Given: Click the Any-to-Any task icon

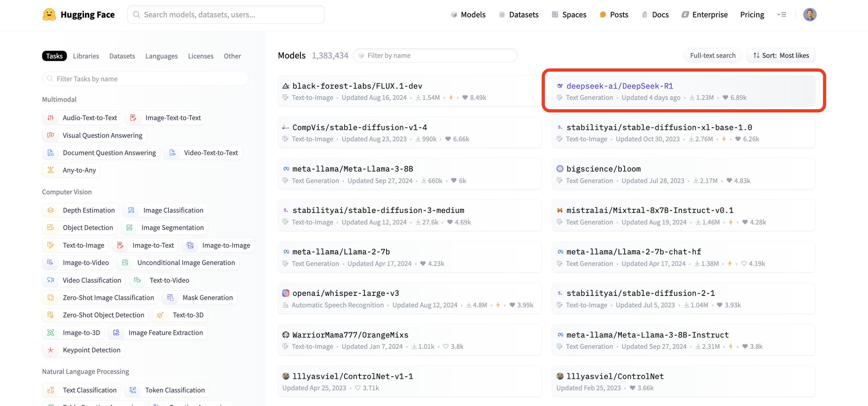Looking at the screenshot, I should [51, 170].
